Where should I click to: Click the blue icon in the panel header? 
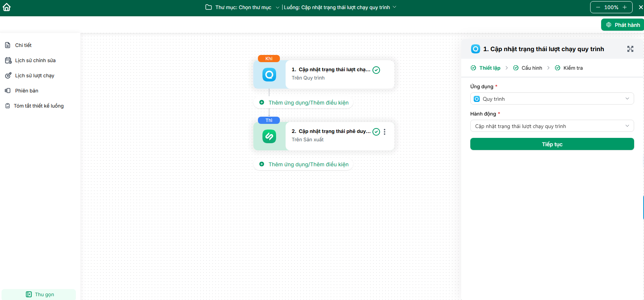(476, 49)
